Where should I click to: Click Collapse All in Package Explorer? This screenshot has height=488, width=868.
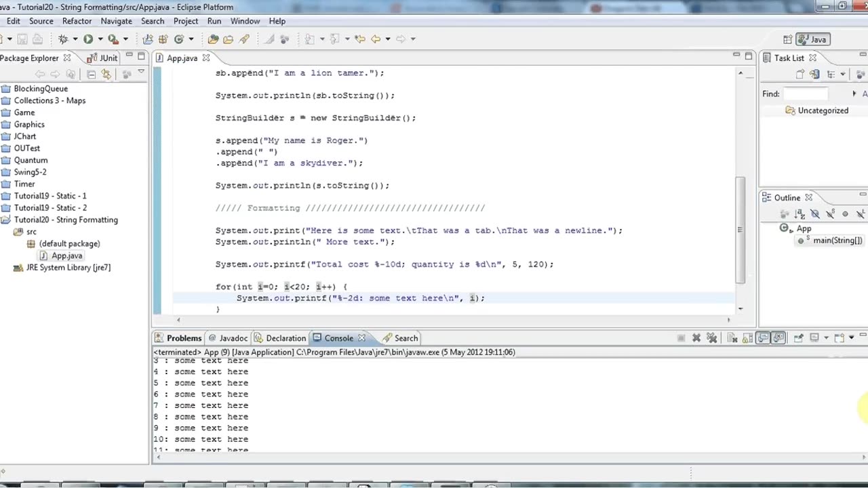[92, 74]
